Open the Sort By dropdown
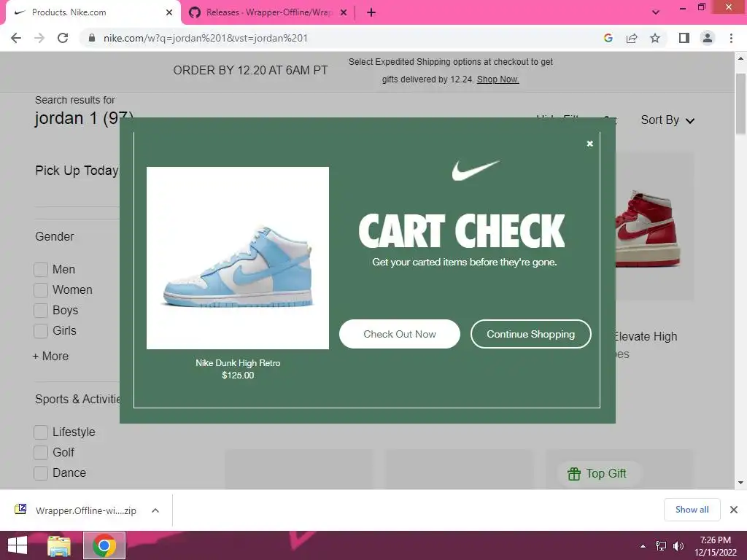The image size is (747, 560). 667,120
